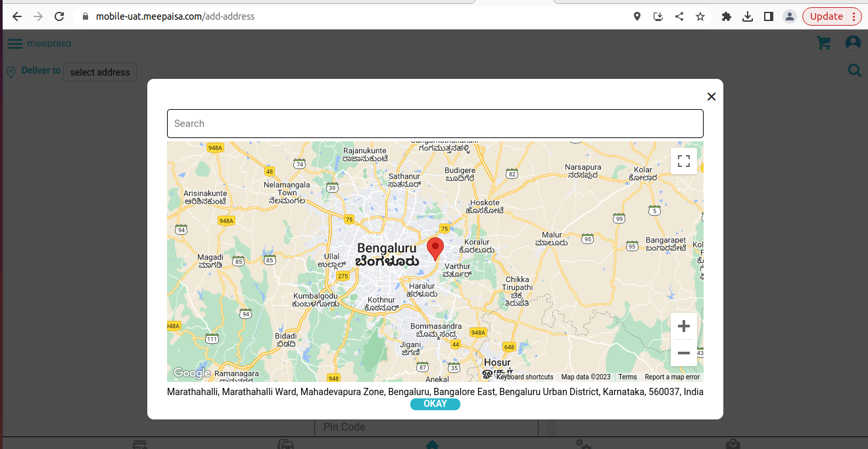The image size is (868, 449).
Task: Click the delivery location pin icon
Action: click(11, 72)
